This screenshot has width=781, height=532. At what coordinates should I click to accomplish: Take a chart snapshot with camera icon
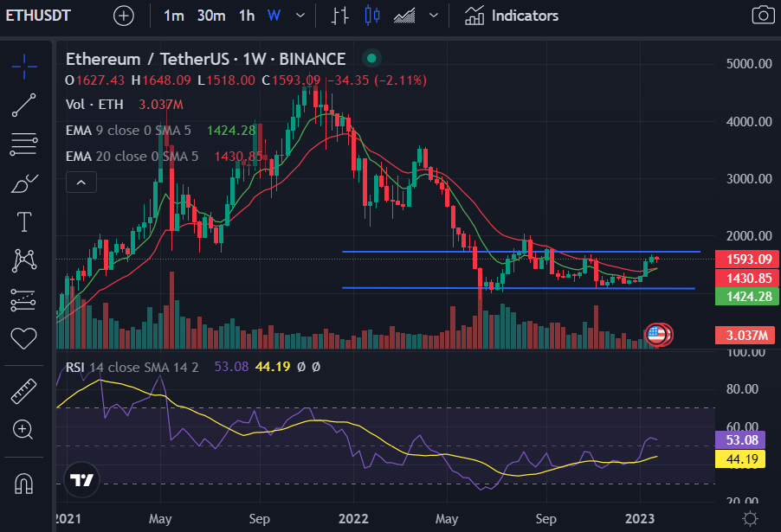click(763, 16)
